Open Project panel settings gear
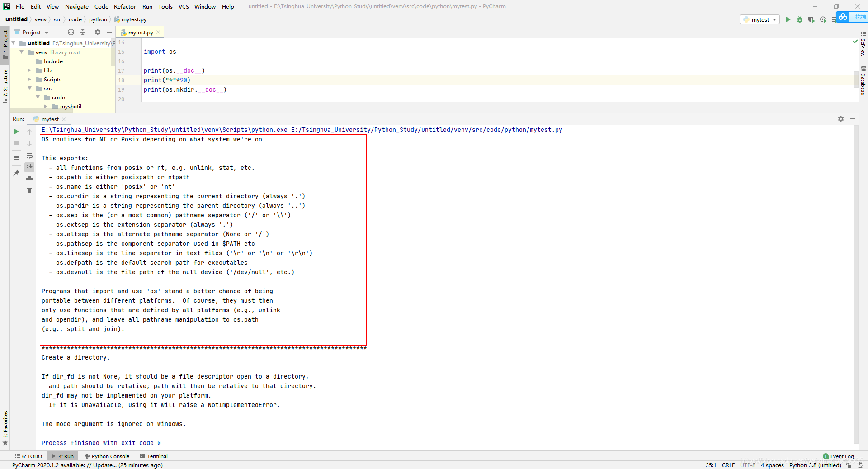The image size is (868, 469). click(98, 32)
